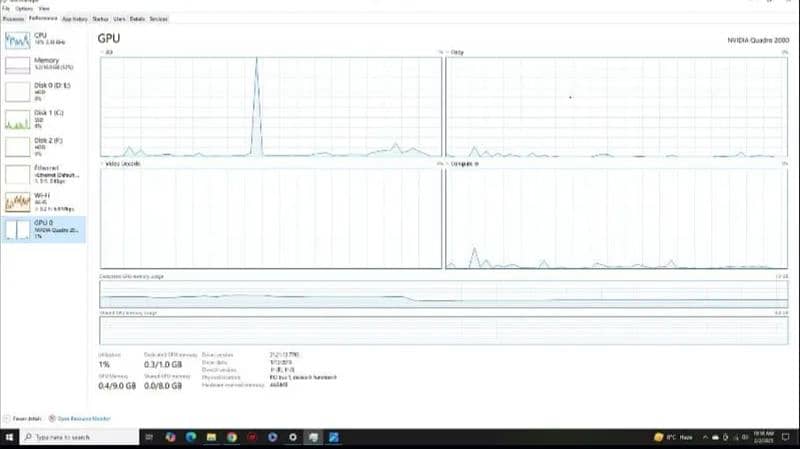Show hidden system tray icons
The width and height of the screenshot is (800, 449).
coord(705,437)
